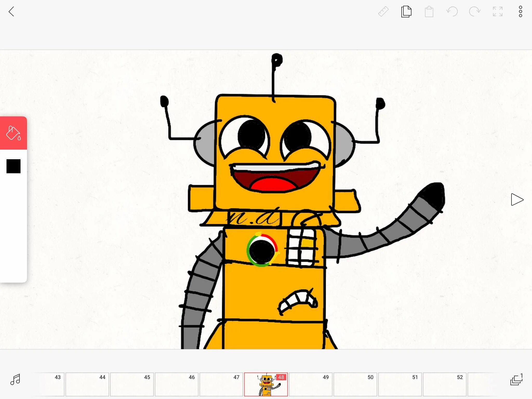Copy the current frame with the copy icon
This screenshot has width=532, height=399.
(406, 12)
